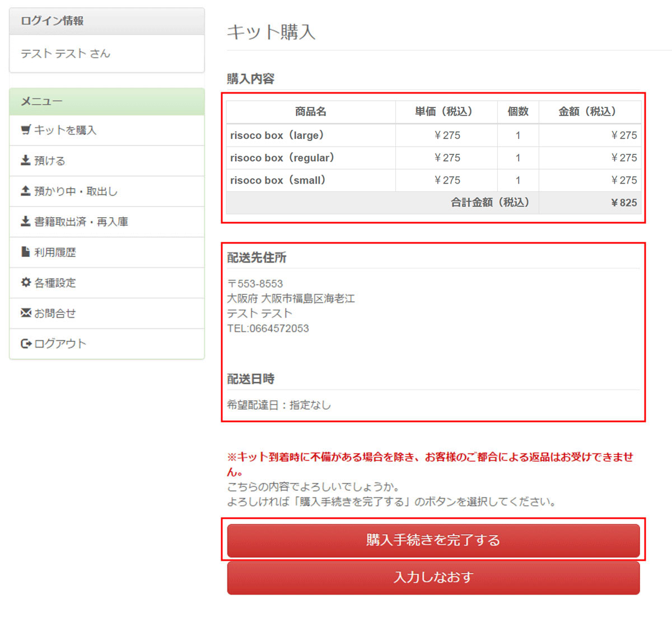Click the phone number TEL:0664572053
672x629 pixels.
pos(268,328)
